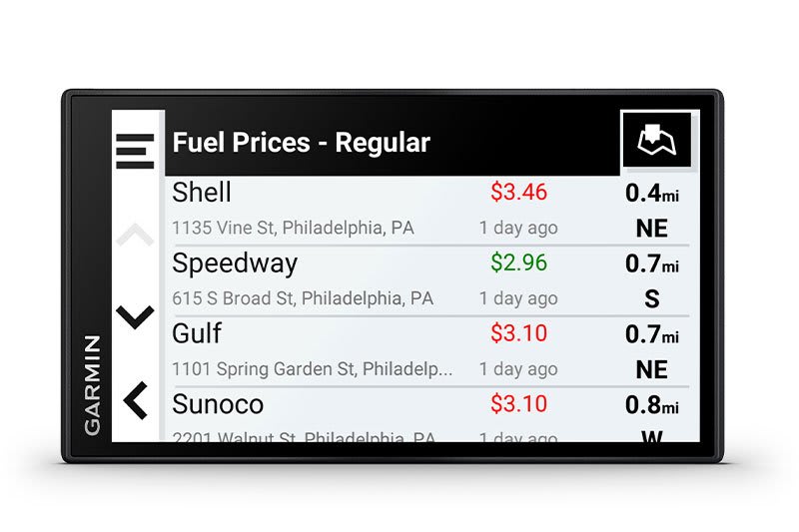Tap the Fuel Prices - Regular title

point(301,143)
